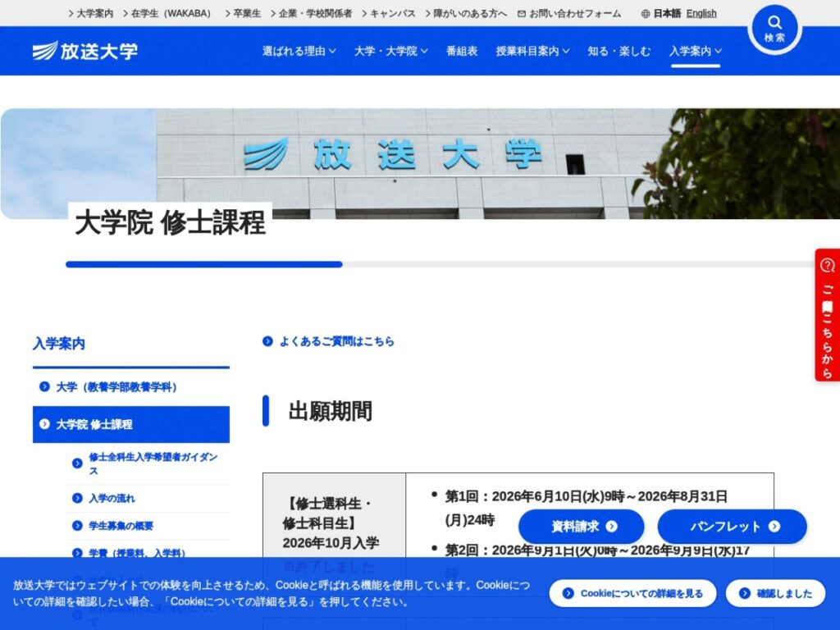Click the 出願期間 heading
The width and height of the screenshot is (840, 630).
pyautogui.click(x=330, y=412)
